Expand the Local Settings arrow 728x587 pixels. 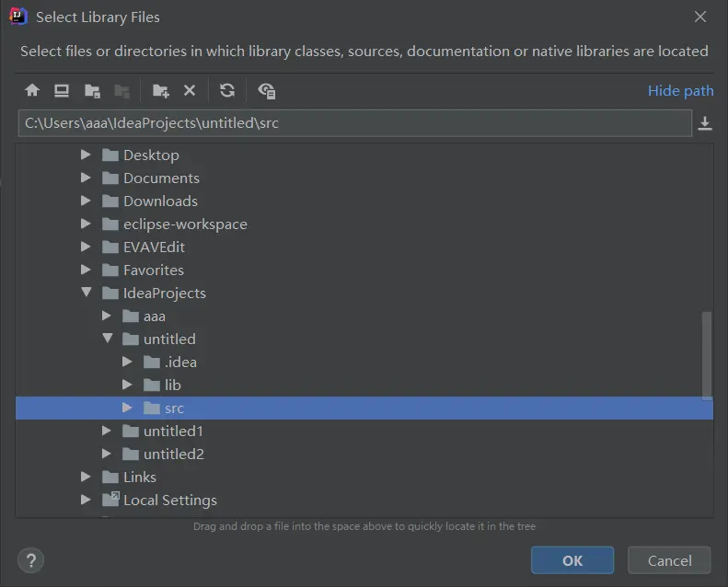(x=86, y=500)
